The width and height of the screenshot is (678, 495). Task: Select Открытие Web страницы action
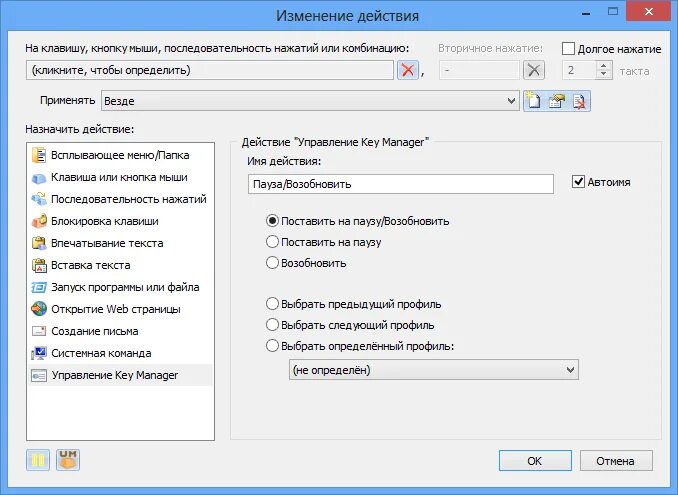[x=120, y=309]
